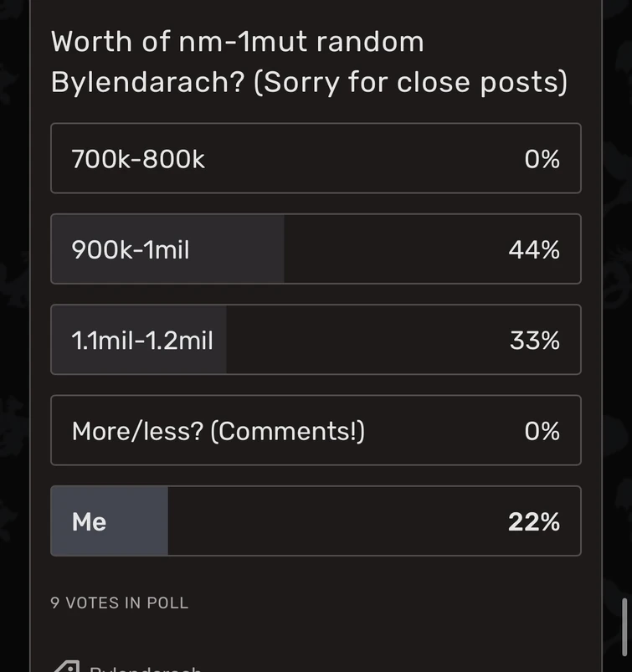Click the 9 VOTES IN POLL text
The image size is (632, 672).
coord(120,603)
